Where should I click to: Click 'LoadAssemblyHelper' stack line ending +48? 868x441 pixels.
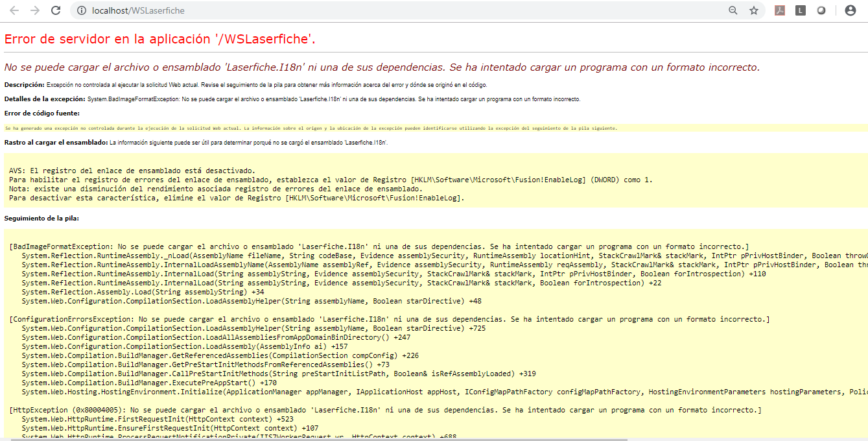[252, 301]
